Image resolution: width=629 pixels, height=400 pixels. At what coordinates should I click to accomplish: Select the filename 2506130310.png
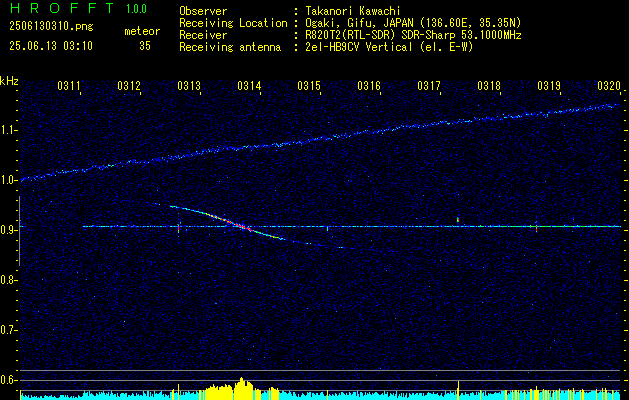(51, 26)
